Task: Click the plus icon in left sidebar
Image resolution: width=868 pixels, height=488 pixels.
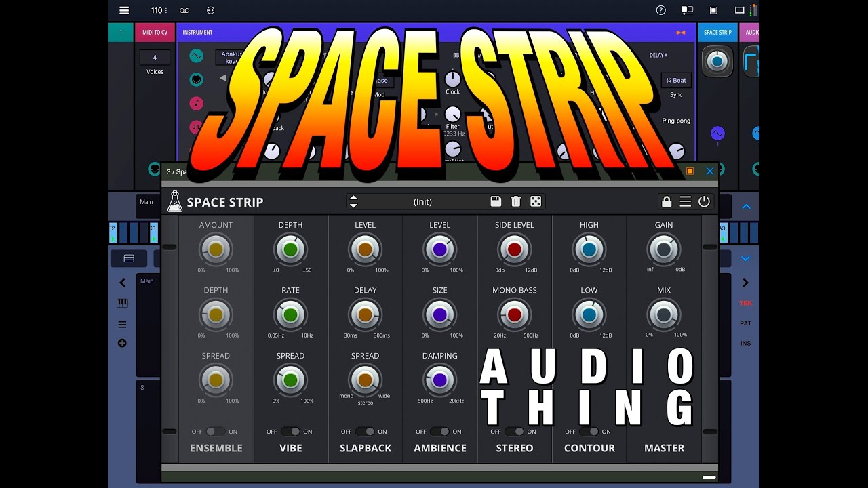Action: pyautogui.click(x=122, y=343)
